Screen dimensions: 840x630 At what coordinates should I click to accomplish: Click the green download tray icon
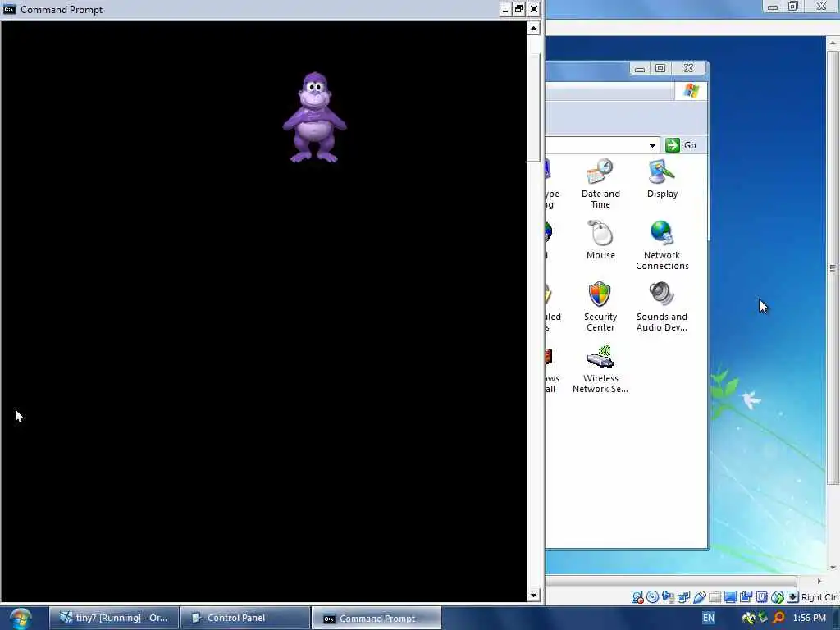click(x=763, y=619)
